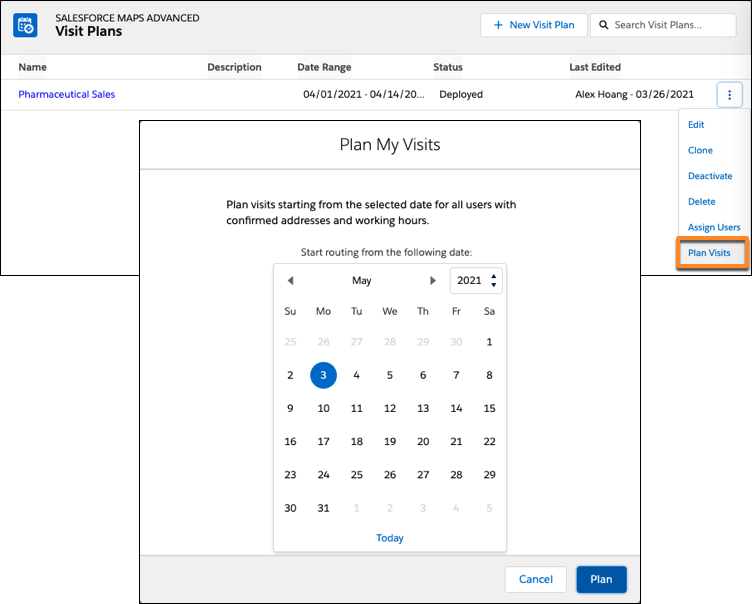This screenshot has height=604, width=752.
Task: Pick May 10 as start date
Action: tap(323, 408)
